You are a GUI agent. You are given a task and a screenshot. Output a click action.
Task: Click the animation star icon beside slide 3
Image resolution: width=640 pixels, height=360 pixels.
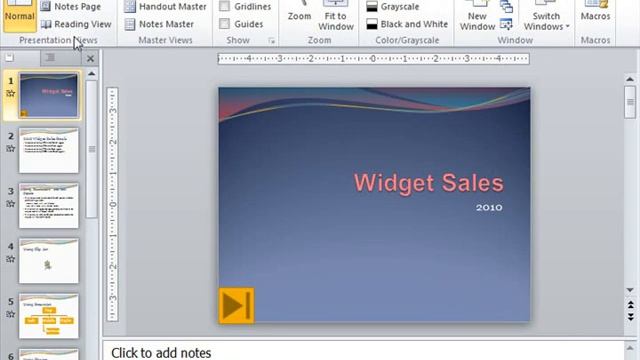(11, 204)
